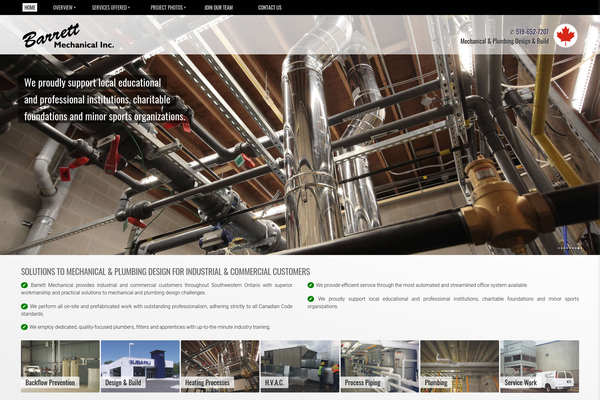This screenshot has height=400, width=600.
Task: Click the Barrett Mechanical Inc. logo
Action: 68,39
